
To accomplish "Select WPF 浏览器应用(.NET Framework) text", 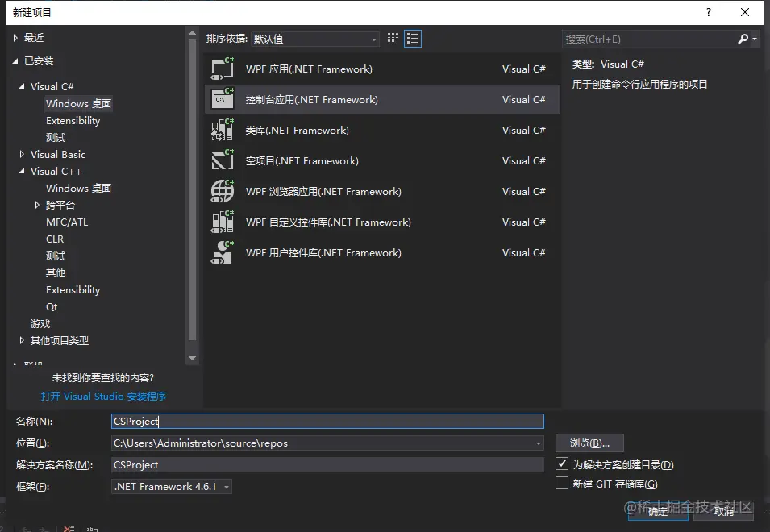I will pos(323,192).
